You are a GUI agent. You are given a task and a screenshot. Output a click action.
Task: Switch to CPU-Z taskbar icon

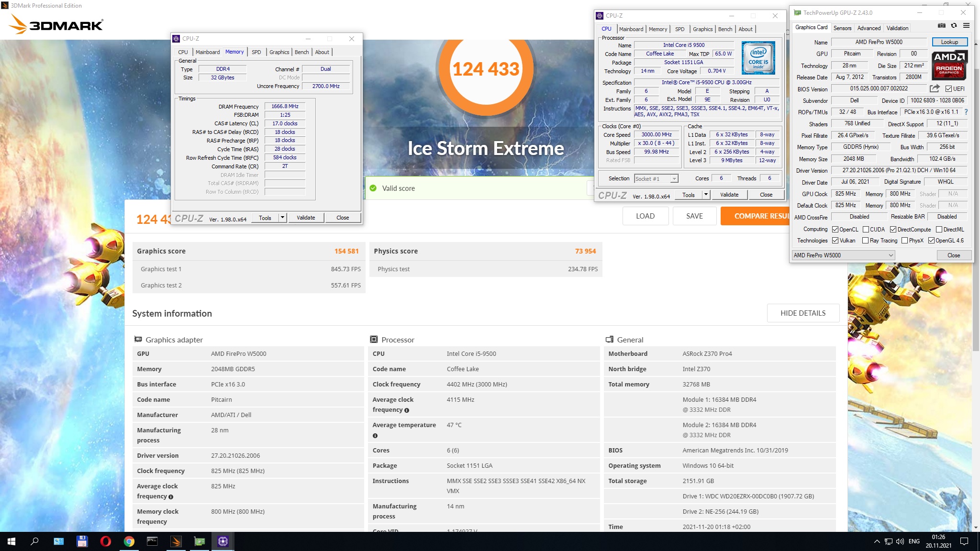223,541
